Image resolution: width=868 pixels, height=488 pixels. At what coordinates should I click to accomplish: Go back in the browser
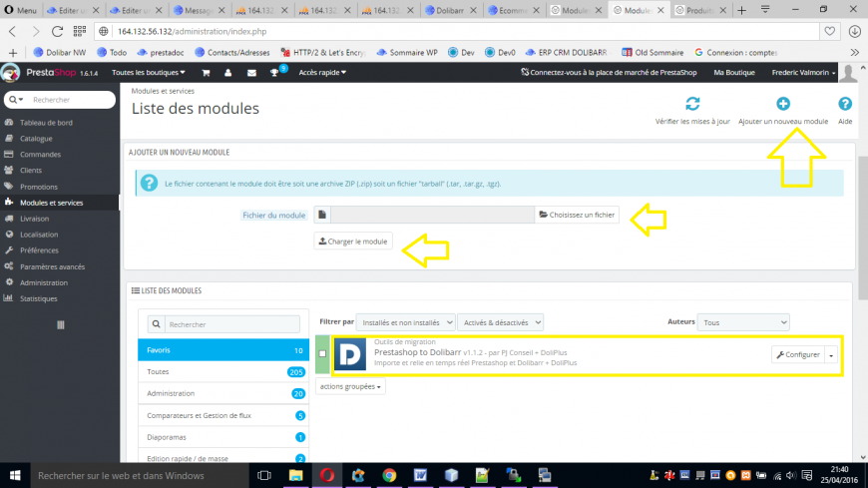coord(12,32)
